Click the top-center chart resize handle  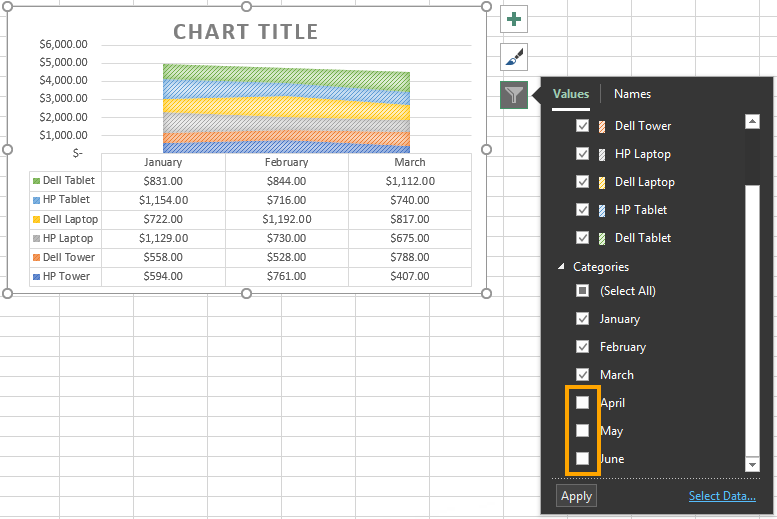(246, 6)
